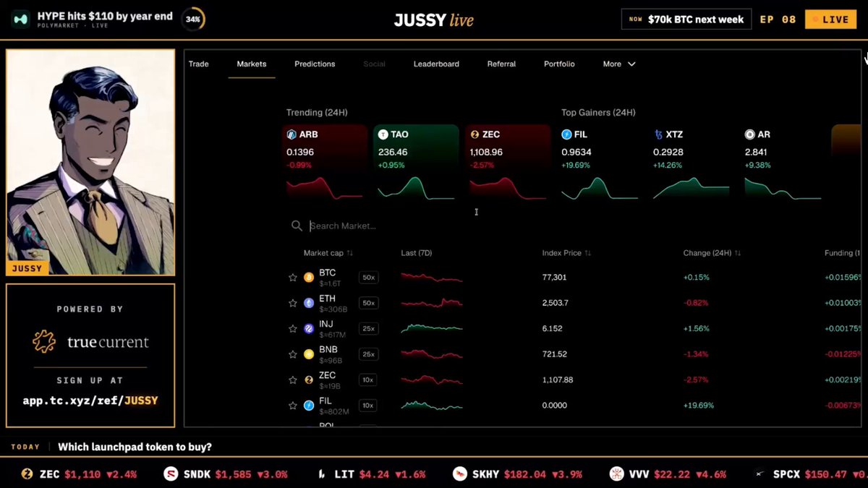The height and width of the screenshot is (488, 868).
Task: Click the AR logo in Top Gainers
Action: 750,134
